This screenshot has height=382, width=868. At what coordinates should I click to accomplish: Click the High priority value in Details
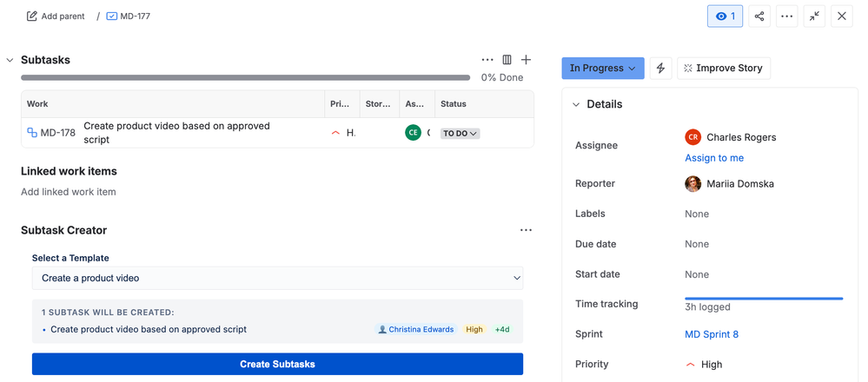click(704, 365)
